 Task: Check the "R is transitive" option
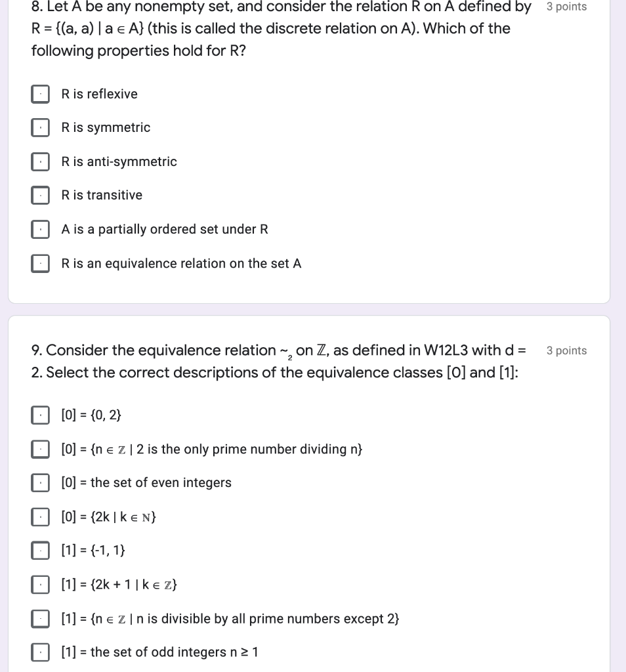(40, 195)
